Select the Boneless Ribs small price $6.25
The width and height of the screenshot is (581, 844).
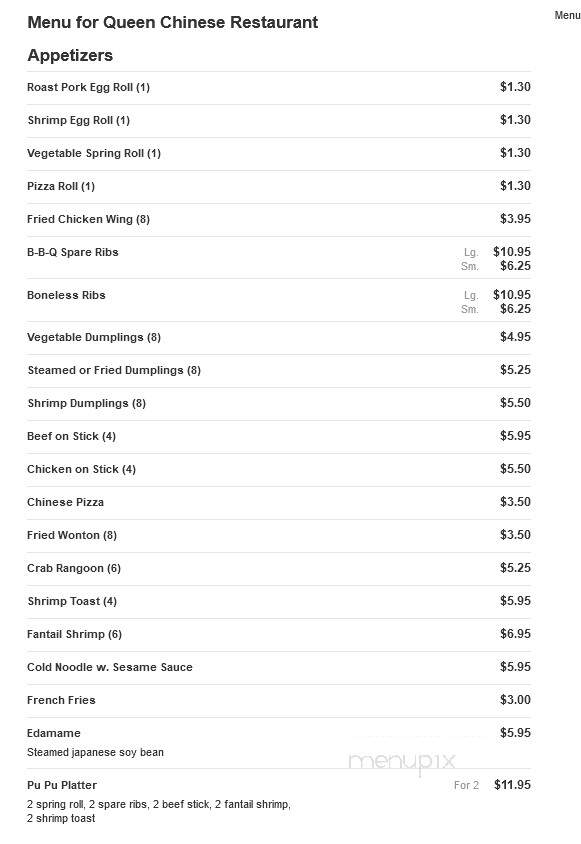tap(515, 308)
